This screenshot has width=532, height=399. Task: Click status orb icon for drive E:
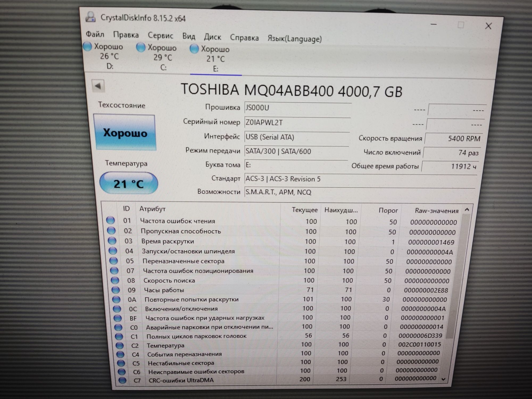point(194,49)
